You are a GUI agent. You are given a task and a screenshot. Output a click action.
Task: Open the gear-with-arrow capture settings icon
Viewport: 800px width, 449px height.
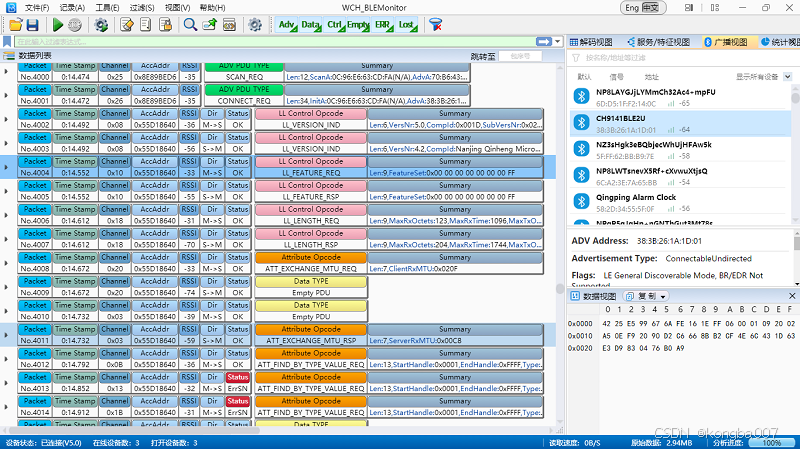(x=101, y=24)
